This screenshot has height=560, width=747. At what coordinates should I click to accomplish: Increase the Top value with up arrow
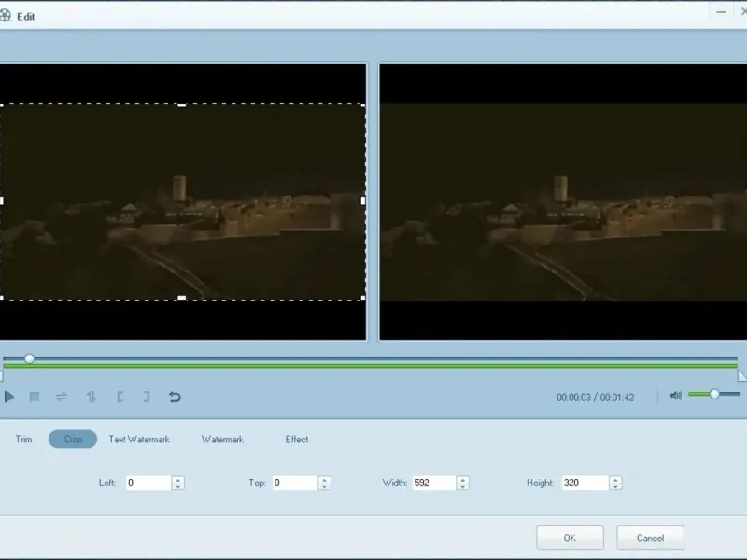324,480
